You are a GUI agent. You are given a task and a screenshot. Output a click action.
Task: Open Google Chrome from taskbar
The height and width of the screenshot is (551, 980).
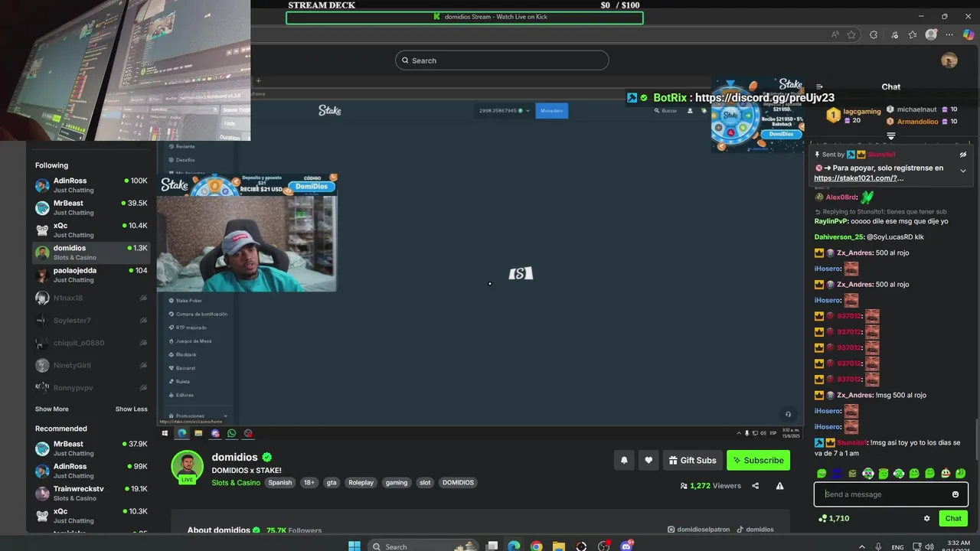[537, 546]
